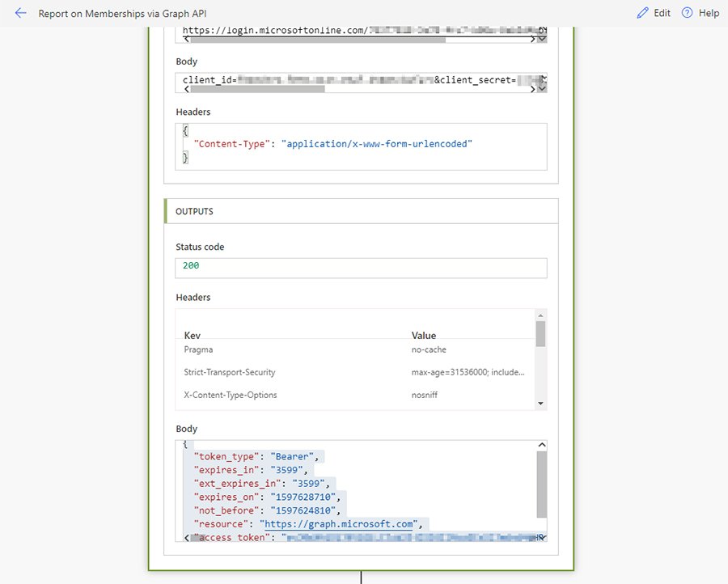728x584 pixels.
Task: Click the login URL horizontal scrollbar thumb
Action: [315, 38]
